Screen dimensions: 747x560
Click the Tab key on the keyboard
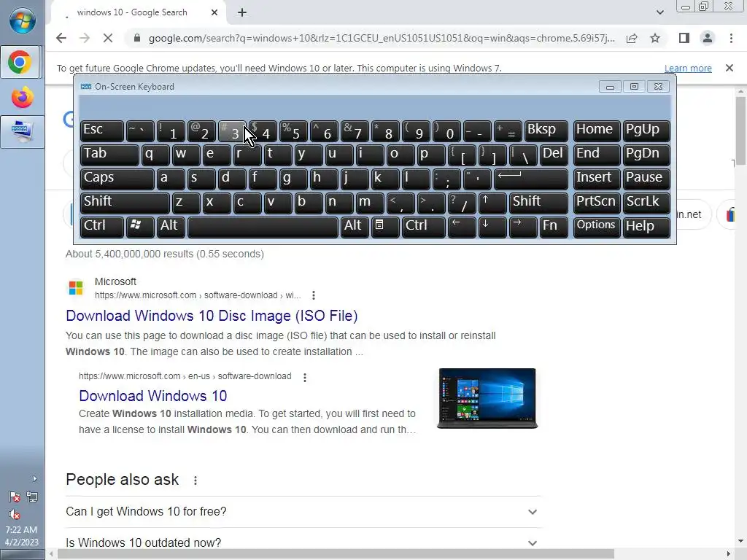pos(109,155)
